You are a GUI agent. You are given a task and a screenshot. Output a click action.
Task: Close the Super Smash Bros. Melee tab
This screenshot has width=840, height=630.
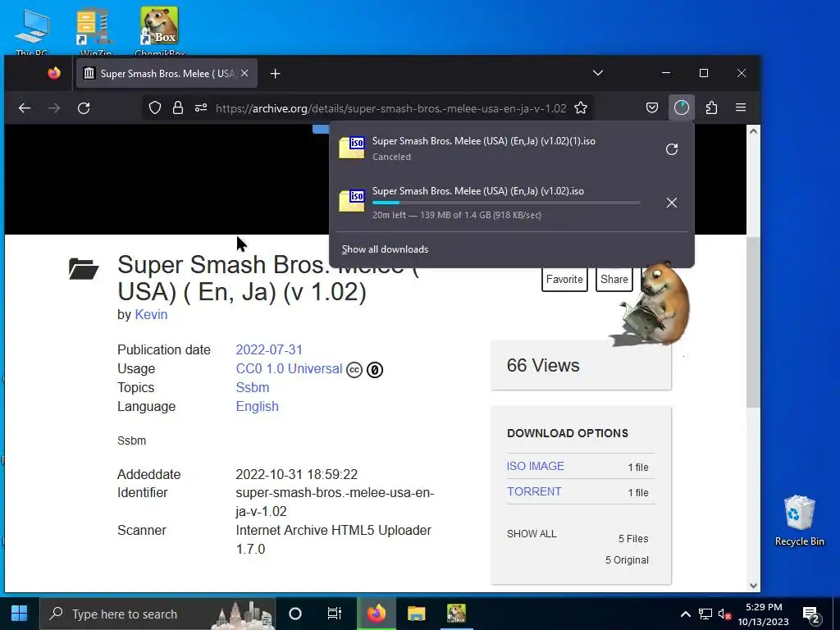pos(244,73)
